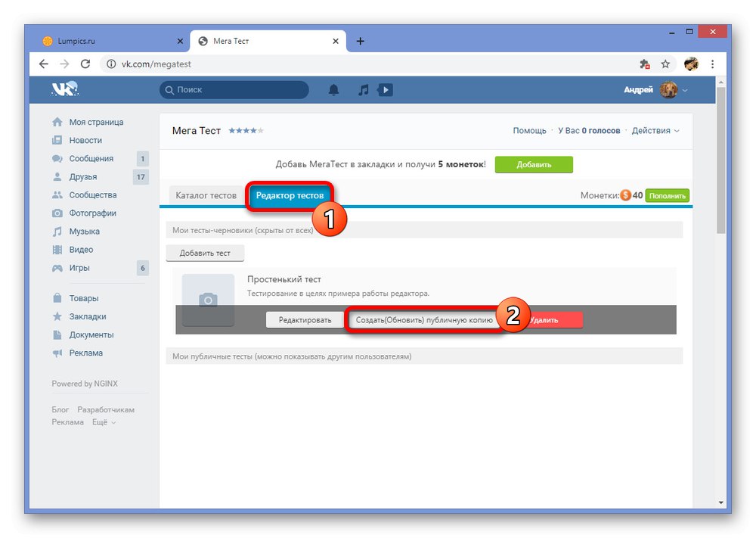The image size is (756, 538).
Task: Click Мои публичные тесты section header
Action: tap(424, 356)
